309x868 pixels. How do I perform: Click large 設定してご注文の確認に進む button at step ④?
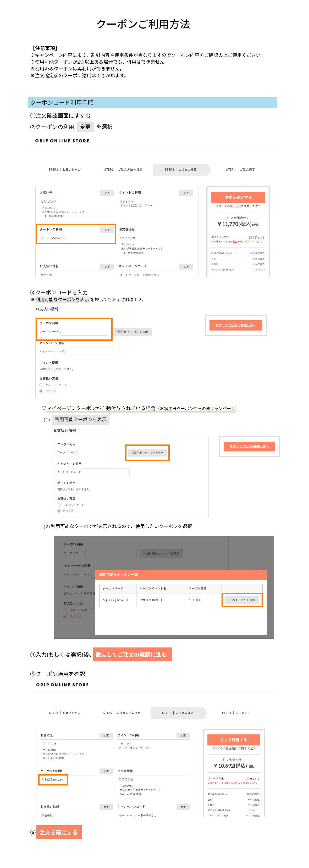pos(132,654)
